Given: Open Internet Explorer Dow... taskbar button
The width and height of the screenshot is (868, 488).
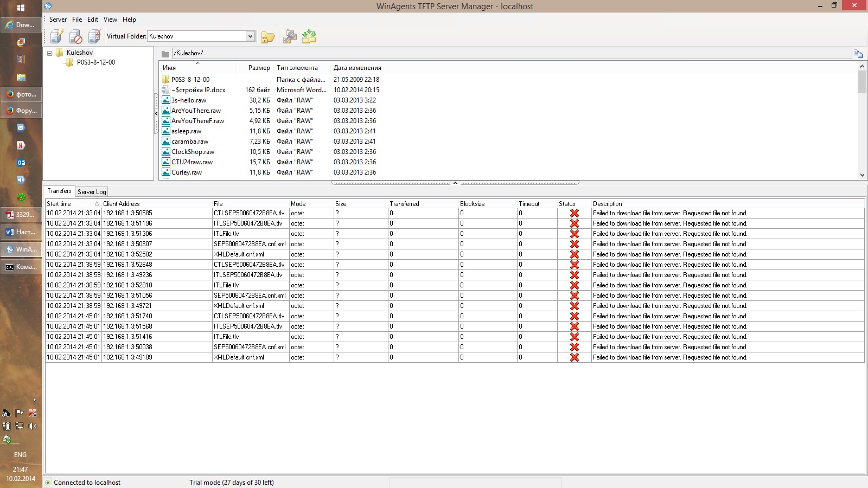Looking at the screenshot, I should [x=21, y=25].
